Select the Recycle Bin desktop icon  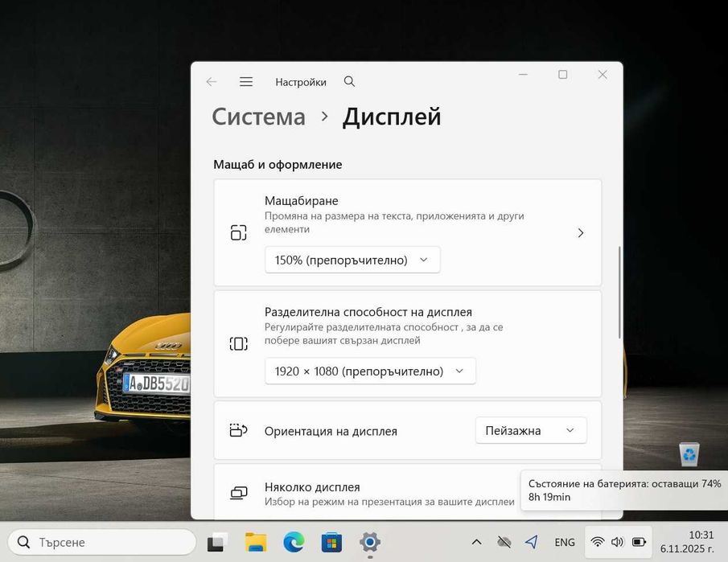(x=689, y=454)
